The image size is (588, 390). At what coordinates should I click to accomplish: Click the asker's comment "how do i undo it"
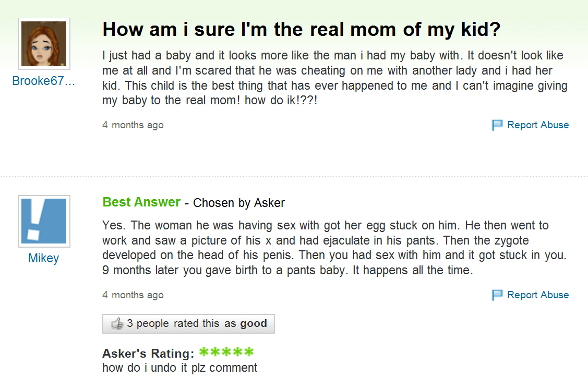tap(179, 368)
